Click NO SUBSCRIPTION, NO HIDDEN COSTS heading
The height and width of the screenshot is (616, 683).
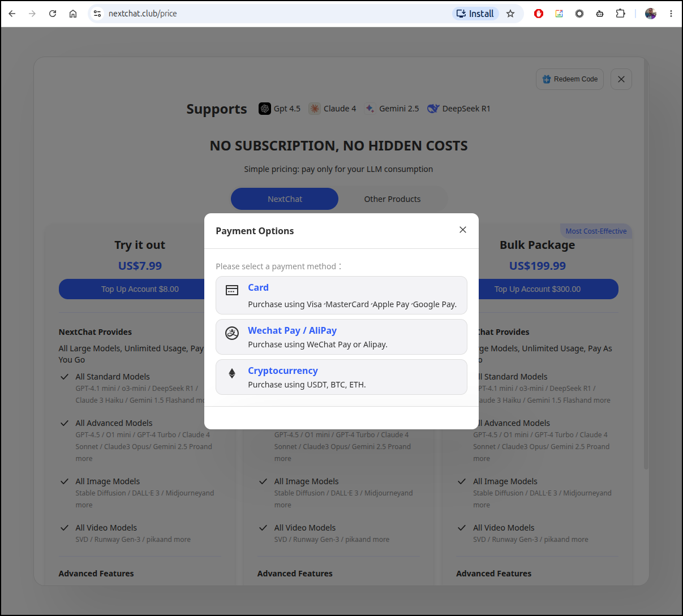click(338, 146)
